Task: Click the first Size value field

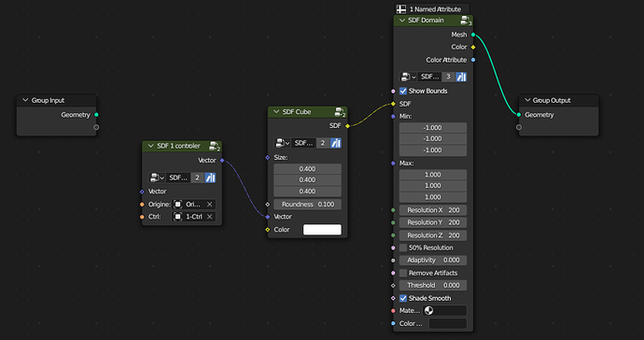Action: pyautogui.click(x=307, y=168)
